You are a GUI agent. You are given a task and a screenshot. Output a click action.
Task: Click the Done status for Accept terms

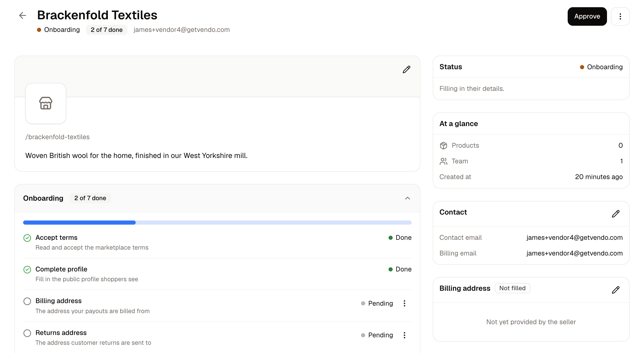click(x=400, y=237)
